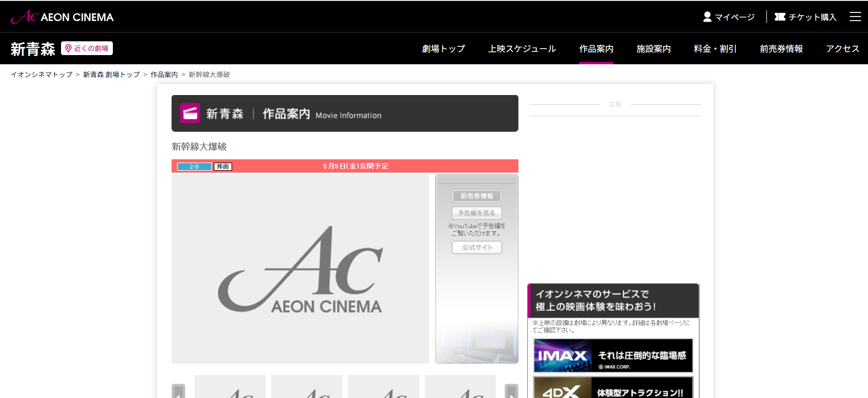Click breadcrumb 作品案内
Viewport: 868px width, 398px height.
click(164, 74)
